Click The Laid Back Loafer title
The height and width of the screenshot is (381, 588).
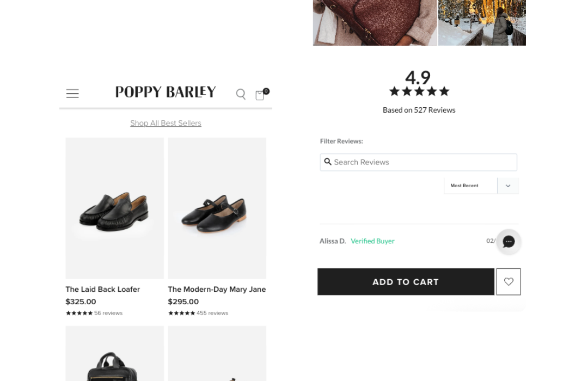103,289
